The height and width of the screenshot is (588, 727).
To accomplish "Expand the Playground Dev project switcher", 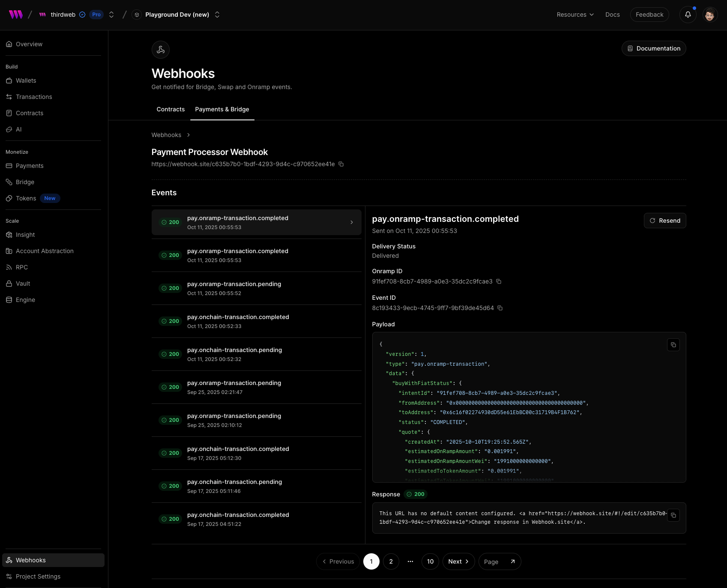I will (217, 15).
